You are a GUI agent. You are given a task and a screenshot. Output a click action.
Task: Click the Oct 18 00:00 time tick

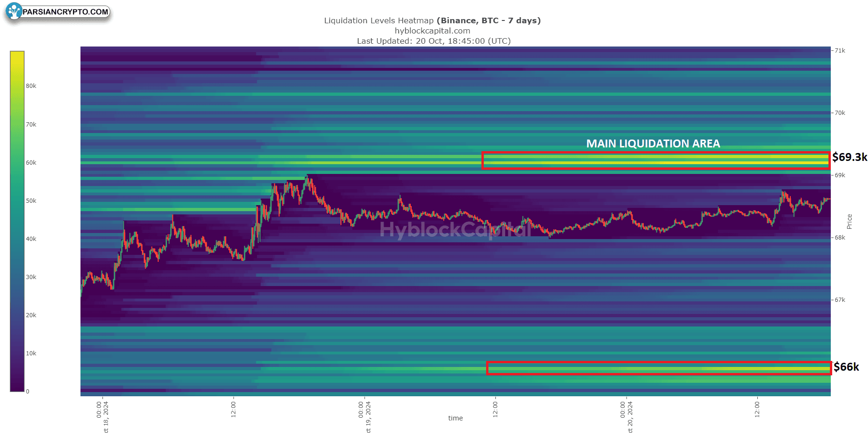coord(102,417)
